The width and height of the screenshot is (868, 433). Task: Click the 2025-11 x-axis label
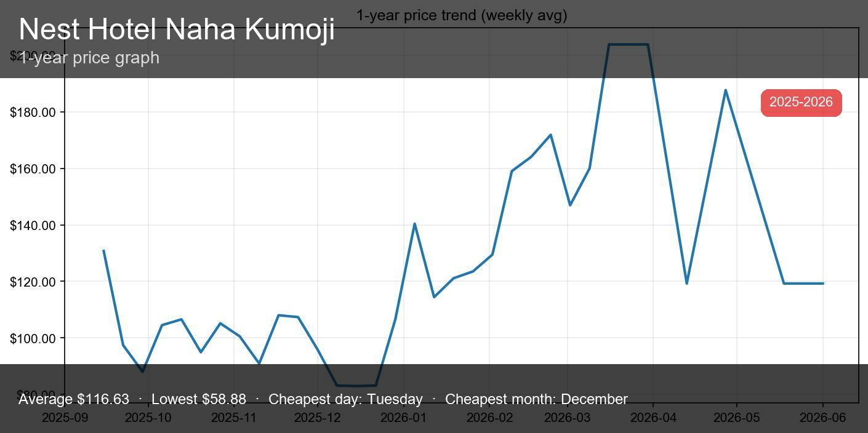234,418
